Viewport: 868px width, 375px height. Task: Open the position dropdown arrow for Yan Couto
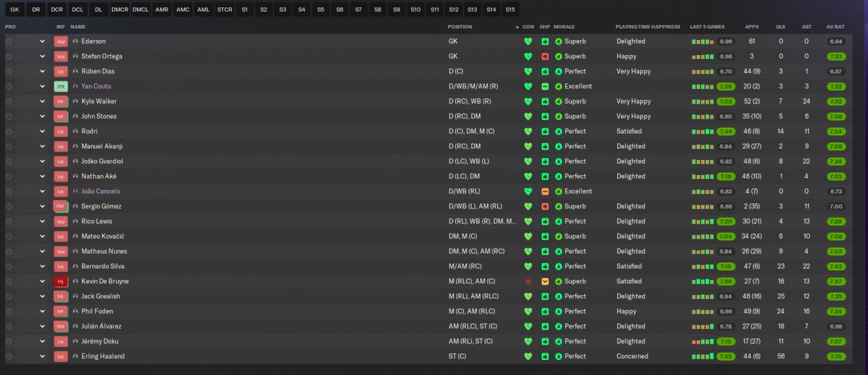pyautogui.click(x=43, y=86)
